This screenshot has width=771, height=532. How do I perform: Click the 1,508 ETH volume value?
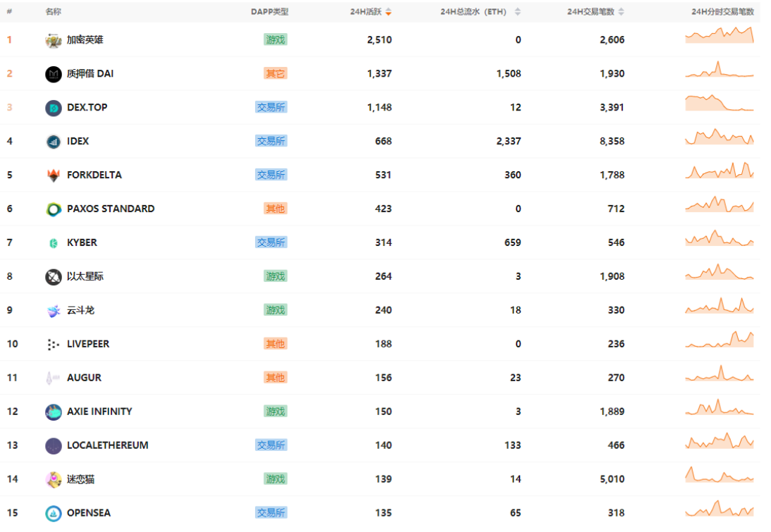[x=508, y=74]
